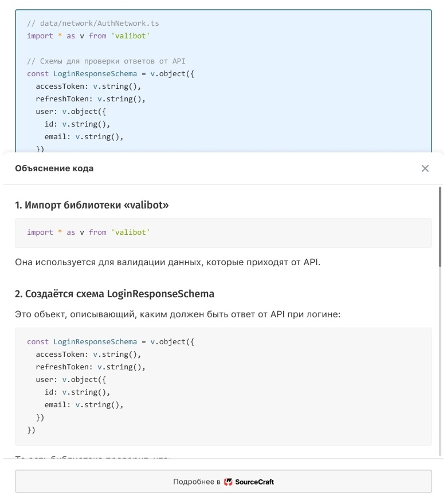Click the Объяснение кода panel title

(54, 168)
